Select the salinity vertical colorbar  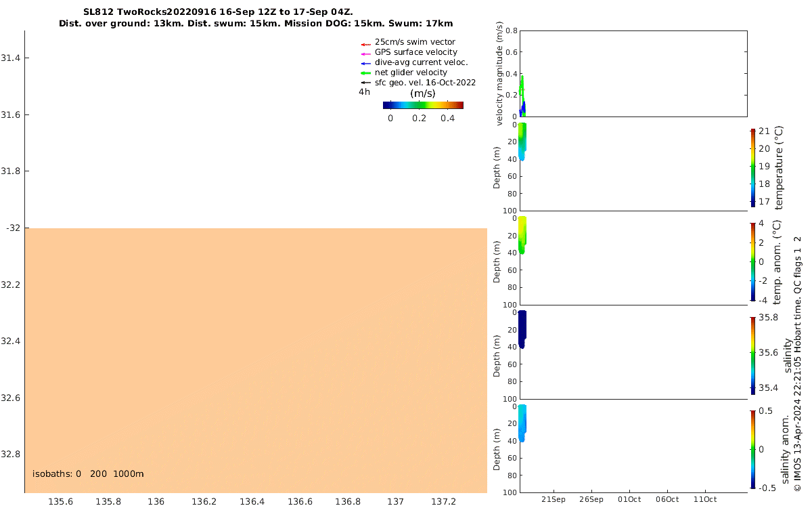pos(752,356)
